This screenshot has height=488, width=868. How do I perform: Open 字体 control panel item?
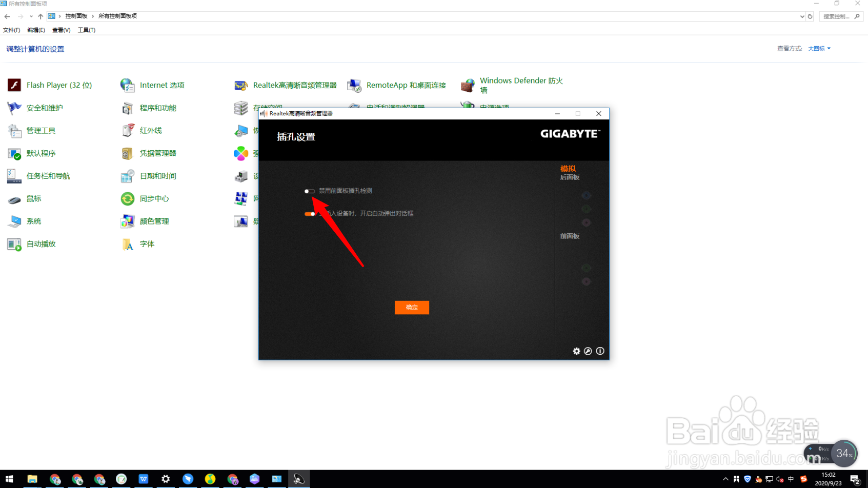pos(137,244)
